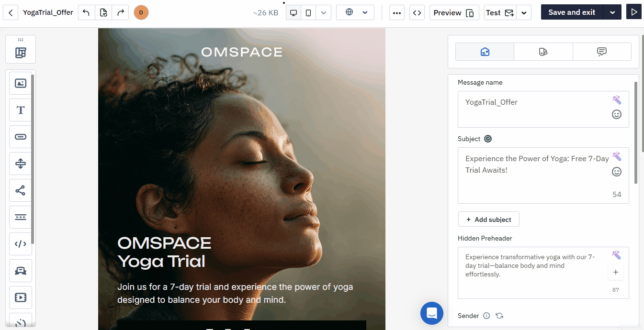Viewport: 644px width, 330px height.
Task: Click the right settings panel scrollbar
Action: pyautogui.click(x=636, y=132)
